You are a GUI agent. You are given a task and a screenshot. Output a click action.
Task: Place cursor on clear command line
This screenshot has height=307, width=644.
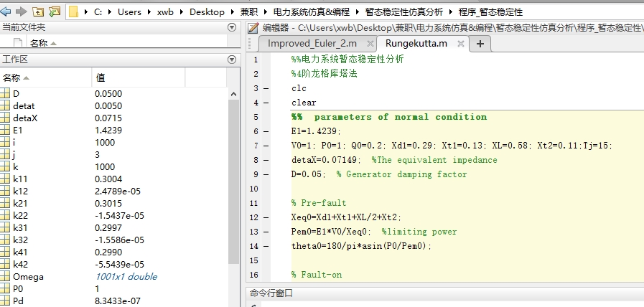pyautogui.click(x=304, y=103)
